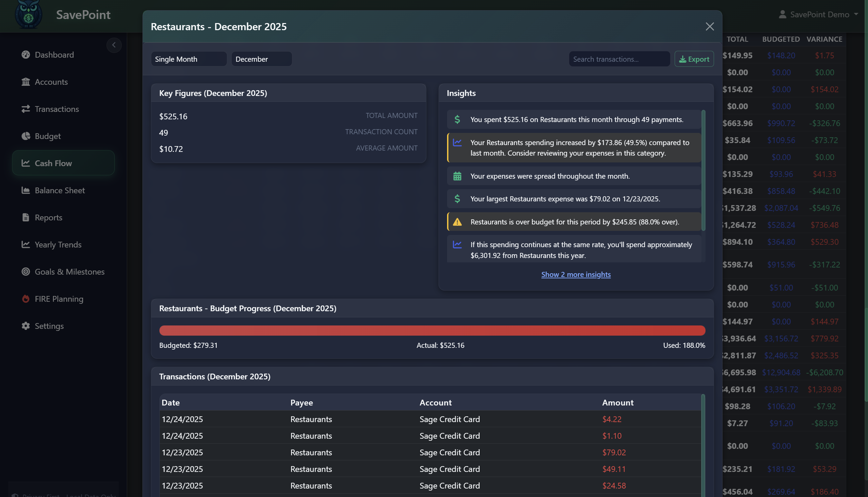868x497 pixels.
Task: Click the Settings gear icon in sidebar
Action: click(x=26, y=326)
